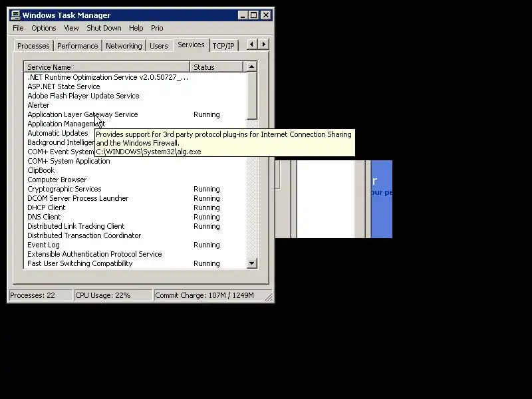The height and width of the screenshot is (399, 532).
Task: Switch to the Networking tab
Action: [x=124, y=46]
